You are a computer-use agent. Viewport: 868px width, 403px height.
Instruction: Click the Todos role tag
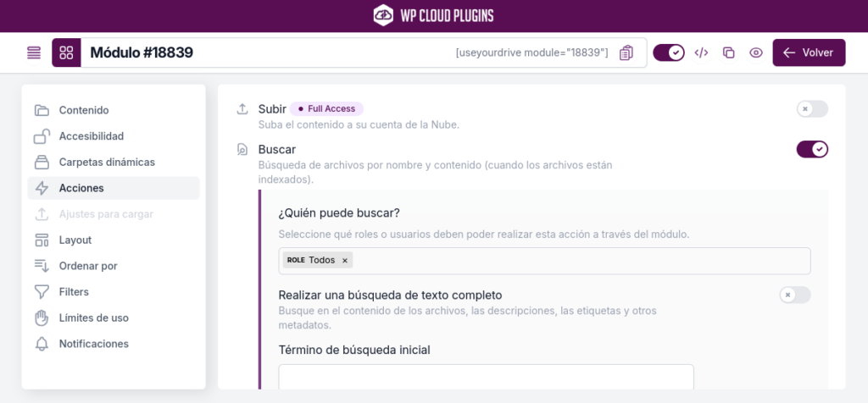click(x=318, y=260)
